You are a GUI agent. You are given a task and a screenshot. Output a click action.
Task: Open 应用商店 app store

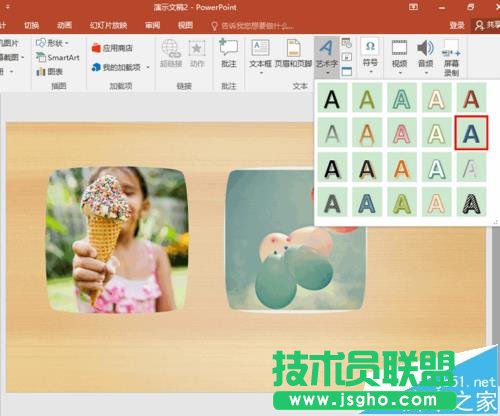coord(112,48)
